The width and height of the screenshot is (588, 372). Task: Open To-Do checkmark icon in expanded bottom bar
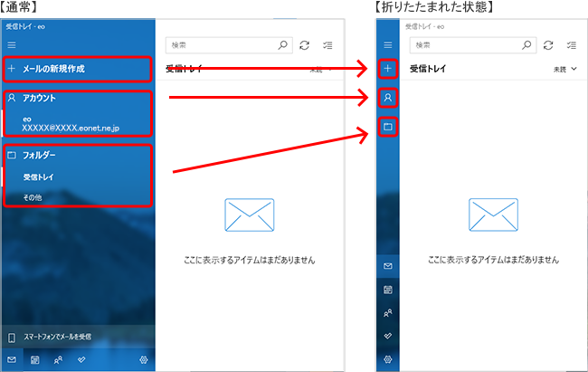click(x=81, y=360)
